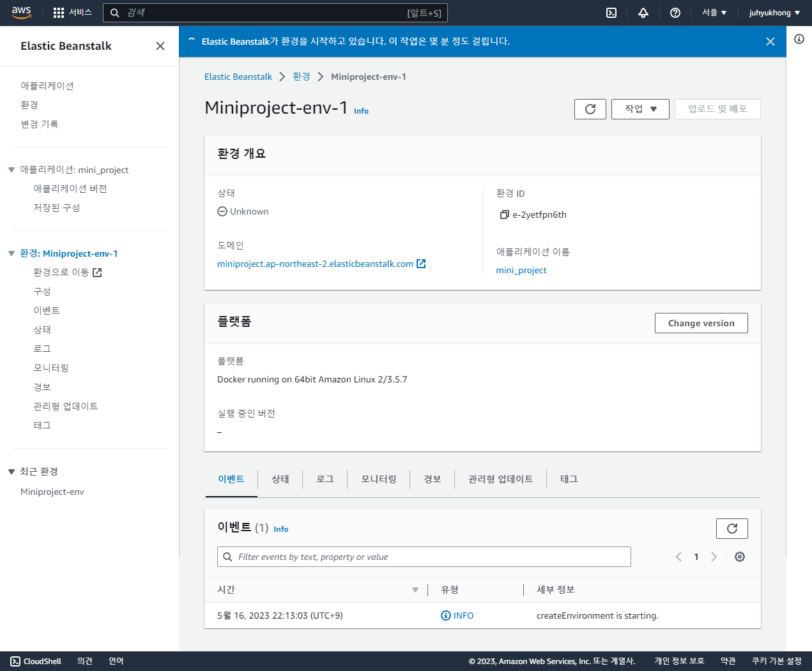Open 변경 기록 in side navigation
This screenshot has width=812, height=671.
40,124
